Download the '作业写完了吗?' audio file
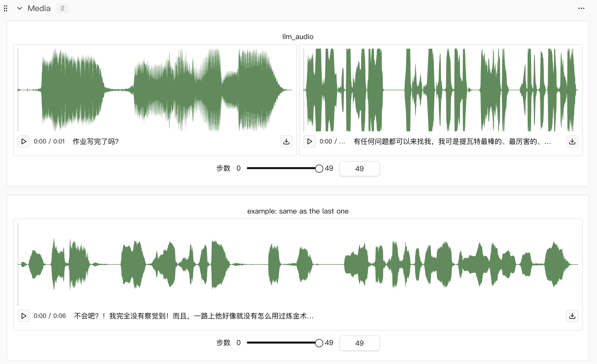The width and height of the screenshot is (597, 364). tap(286, 141)
